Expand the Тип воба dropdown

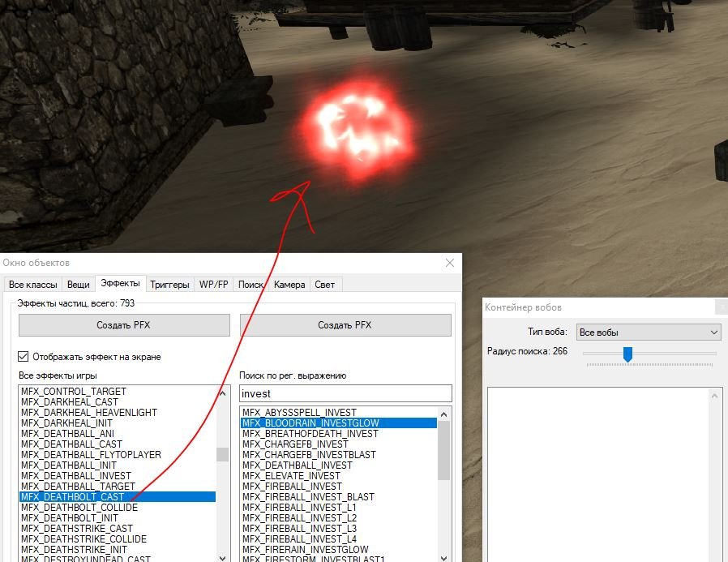[x=648, y=332]
